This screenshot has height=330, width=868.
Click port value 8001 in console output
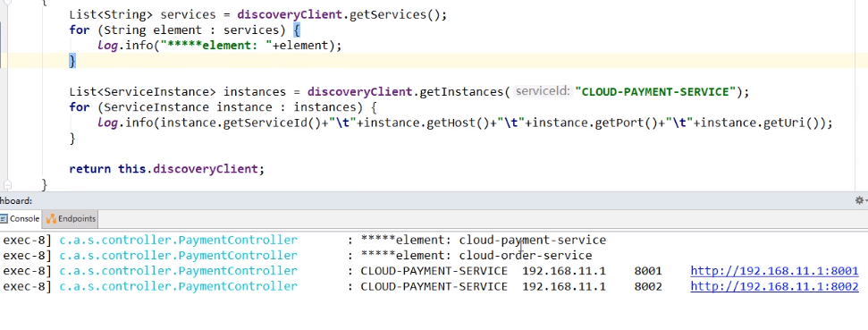pos(648,271)
